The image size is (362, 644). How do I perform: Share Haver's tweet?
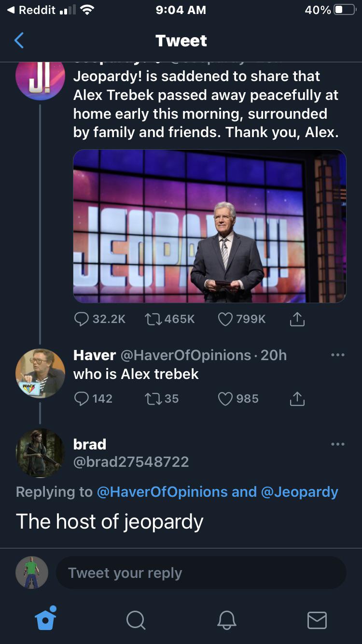[297, 399]
